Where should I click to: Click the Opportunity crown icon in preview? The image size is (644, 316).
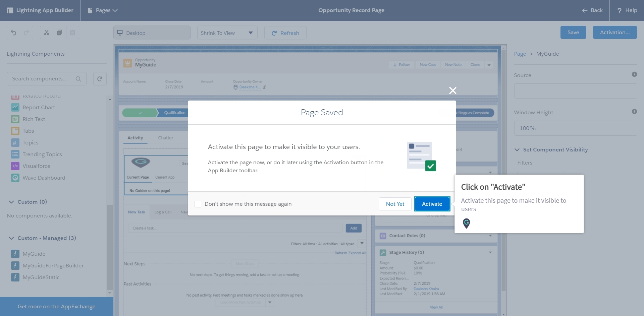click(127, 63)
